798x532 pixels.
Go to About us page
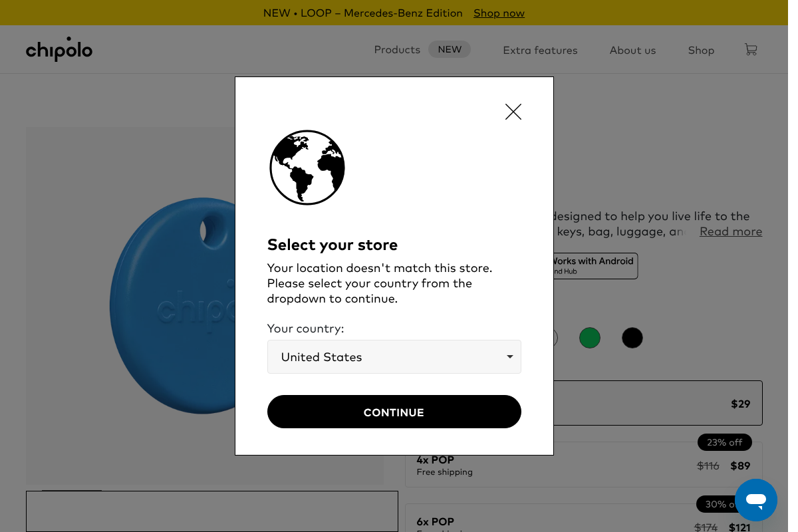pos(632,50)
